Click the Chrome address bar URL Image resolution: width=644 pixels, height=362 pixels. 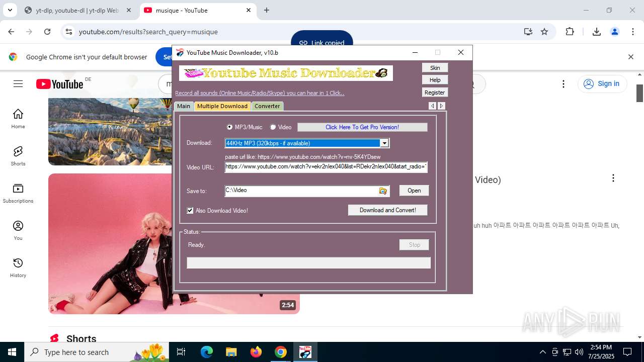pyautogui.click(x=148, y=32)
